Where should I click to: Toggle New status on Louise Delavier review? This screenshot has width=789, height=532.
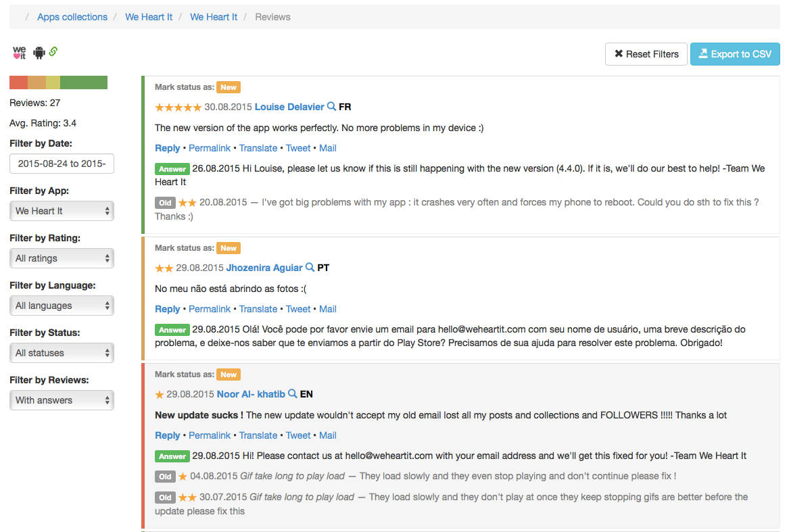(229, 87)
